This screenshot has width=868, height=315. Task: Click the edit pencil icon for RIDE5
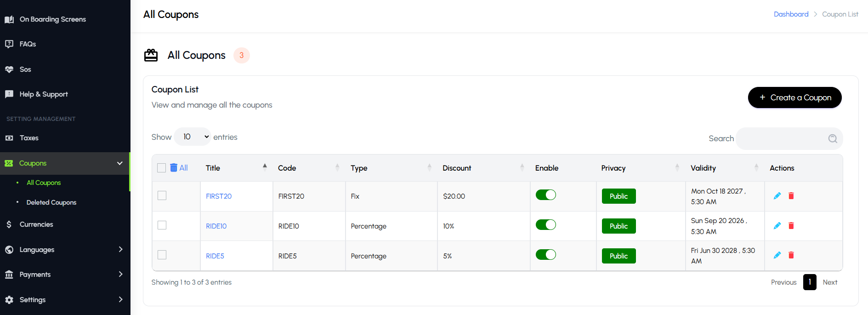(777, 255)
